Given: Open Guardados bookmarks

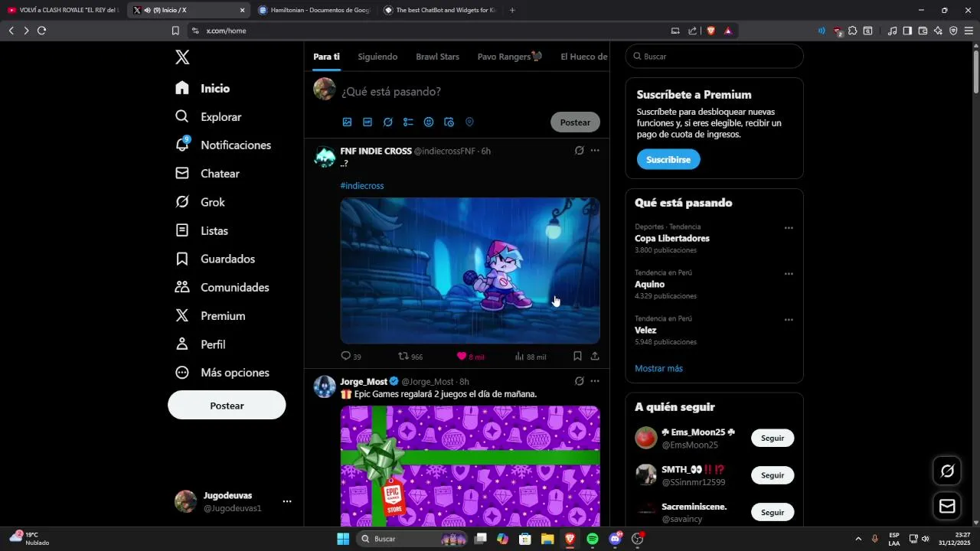Looking at the screenshot, I should (215, 259).
